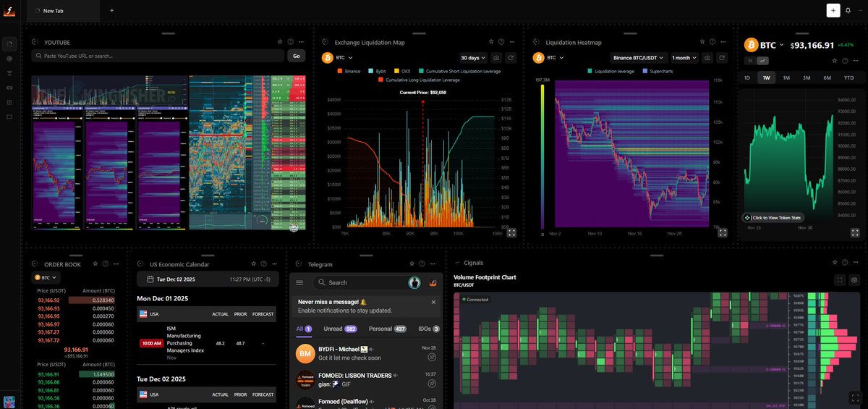This screenshot has width=868, height=409.
Task: Open the Telegram hamburger menu
Action: 299,282
